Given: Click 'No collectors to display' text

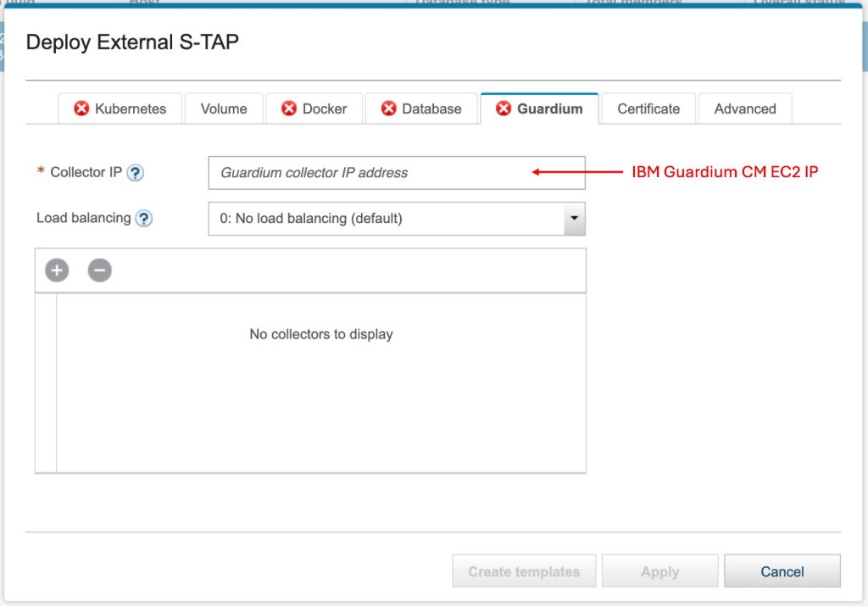Looking at the screenshot, I should coord(321,334).
